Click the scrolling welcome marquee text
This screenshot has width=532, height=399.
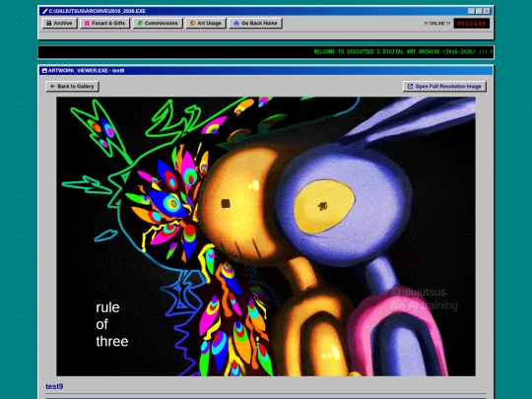point(403,52)
